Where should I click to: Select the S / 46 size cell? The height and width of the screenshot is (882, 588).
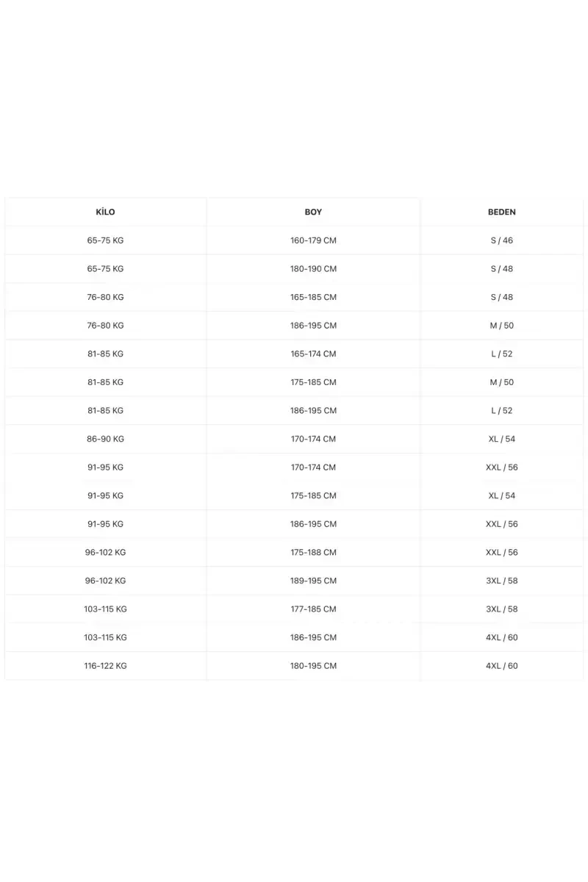(502, 240)
